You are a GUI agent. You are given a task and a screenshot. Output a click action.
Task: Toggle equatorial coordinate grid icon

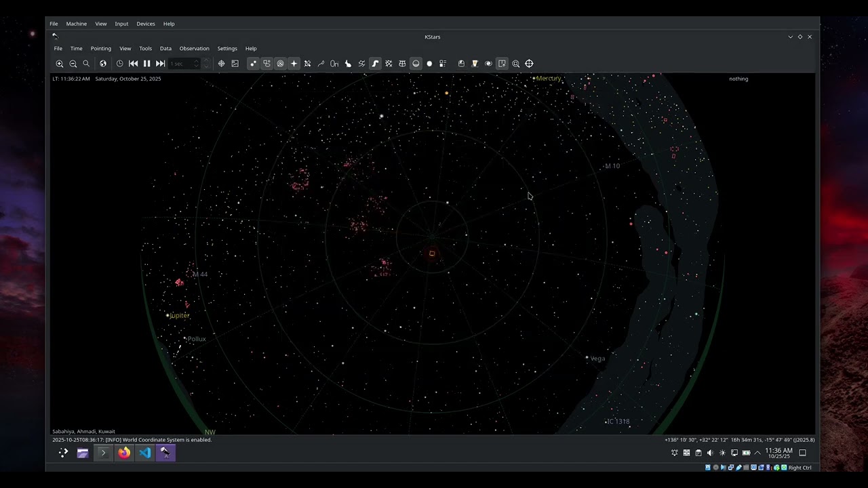coord(389,64)
